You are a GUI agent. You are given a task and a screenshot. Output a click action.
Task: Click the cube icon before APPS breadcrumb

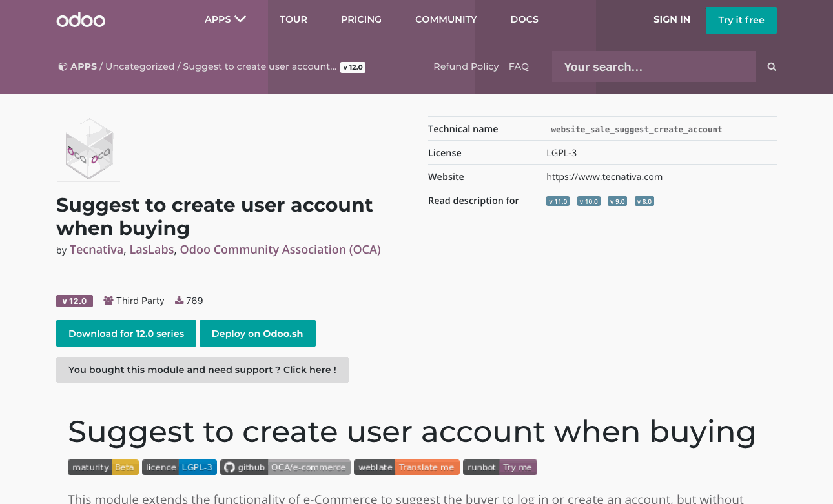(x=63, y=66)
